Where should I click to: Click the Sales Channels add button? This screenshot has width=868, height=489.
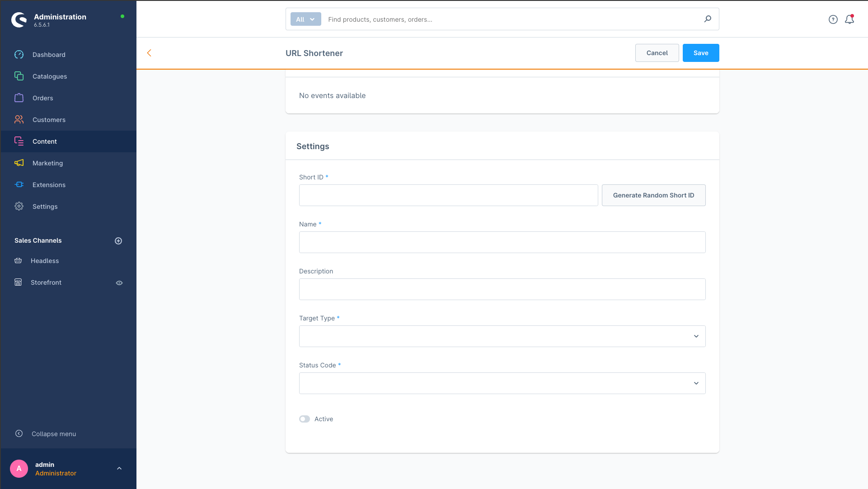tap(118, 240)
